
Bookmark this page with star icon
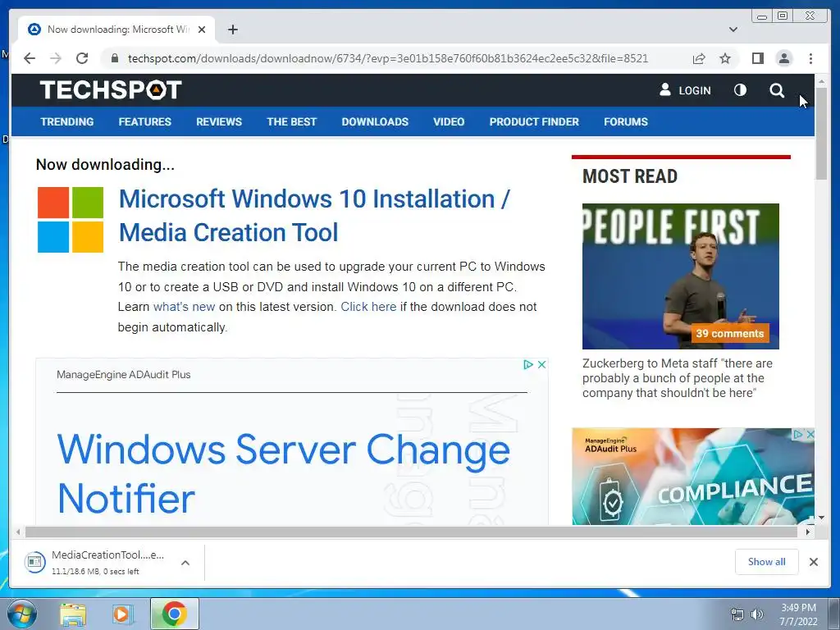click(725, 58)
